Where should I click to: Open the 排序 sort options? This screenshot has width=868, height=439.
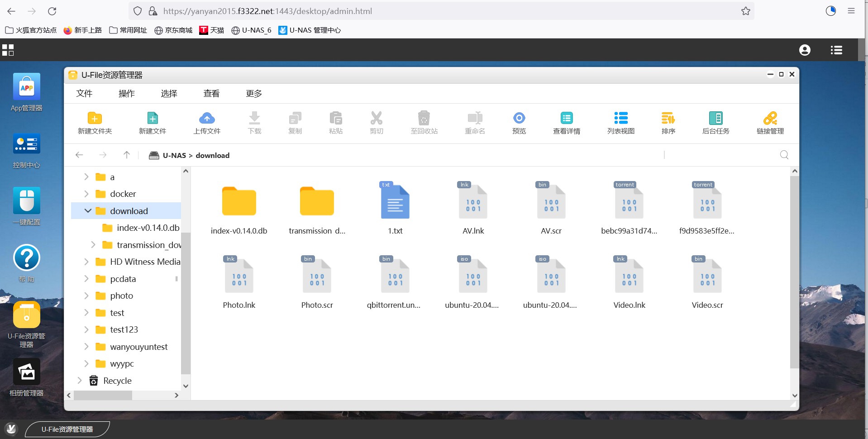pos(668,119)
